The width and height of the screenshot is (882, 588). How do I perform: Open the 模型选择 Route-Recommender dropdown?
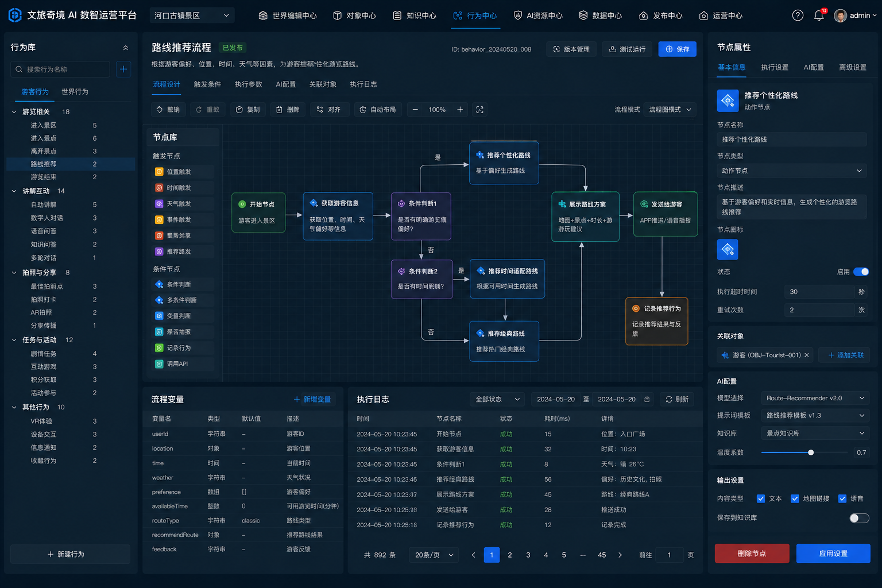[815, 399]
